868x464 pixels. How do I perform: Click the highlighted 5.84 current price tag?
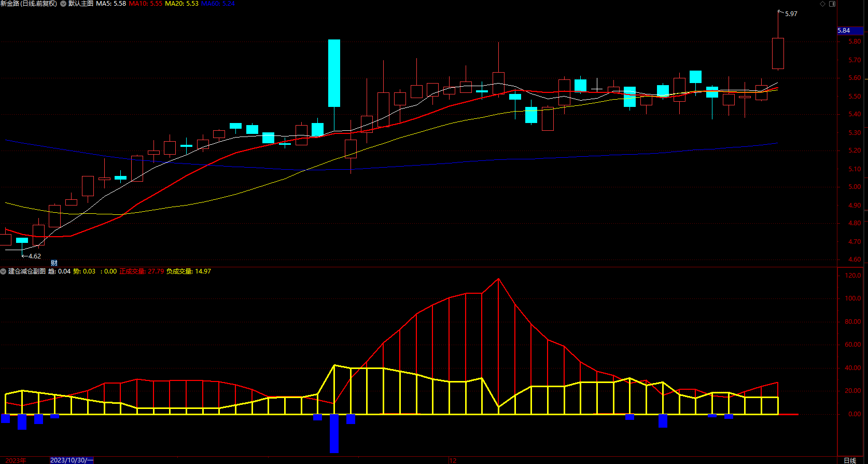click(850, 31)
